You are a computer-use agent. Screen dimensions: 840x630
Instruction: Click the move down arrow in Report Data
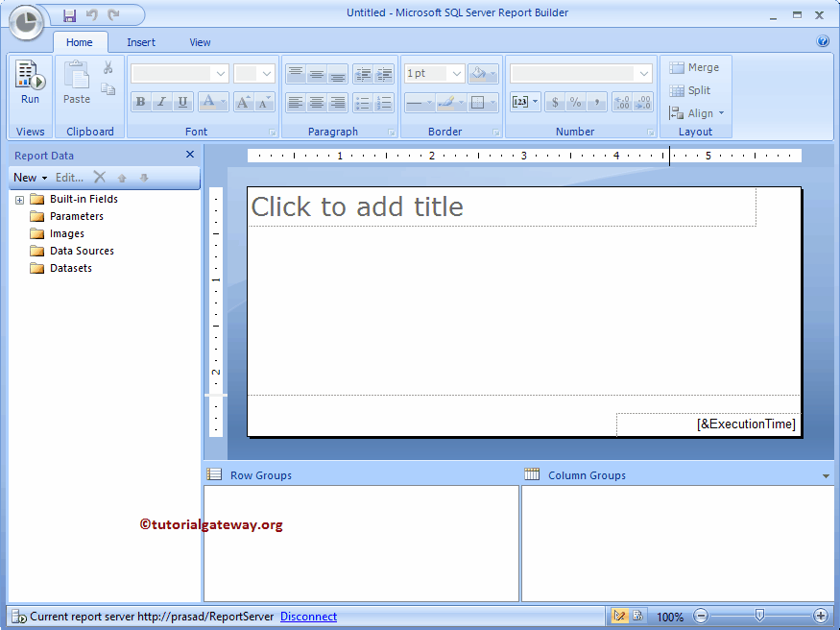[144, 178]
